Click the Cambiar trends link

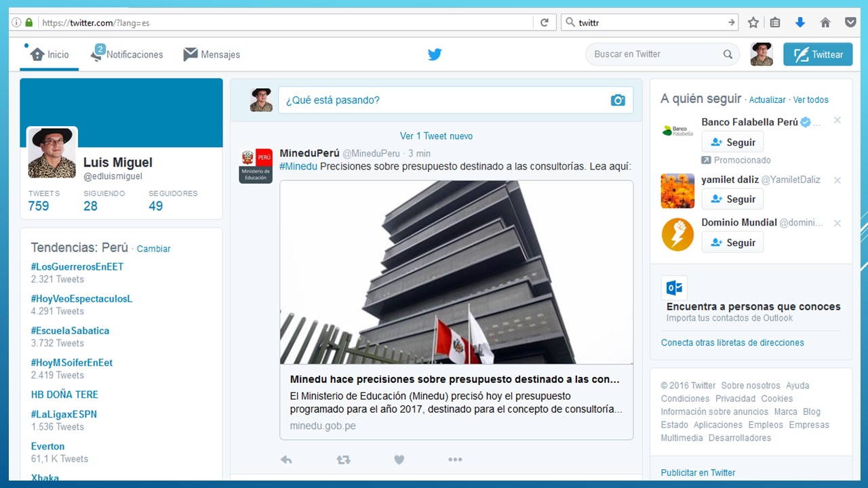click(x=154, y=249)
